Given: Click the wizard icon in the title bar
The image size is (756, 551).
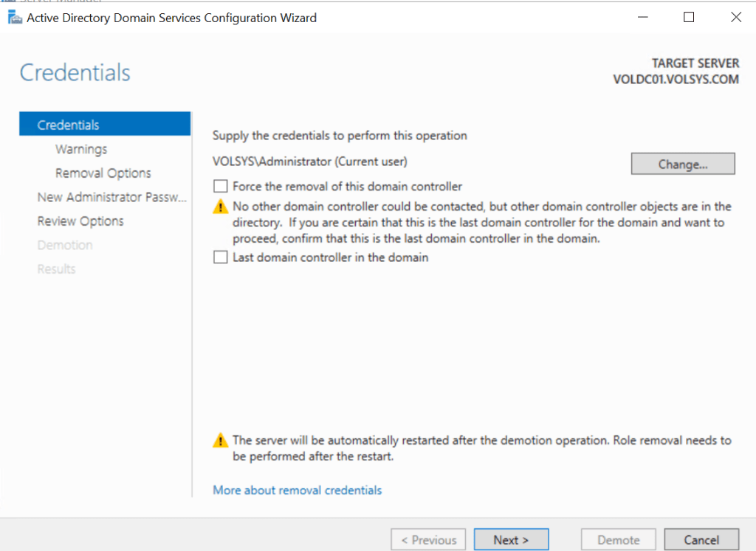Looking at the screenshot, I should [x=13, y=18].
